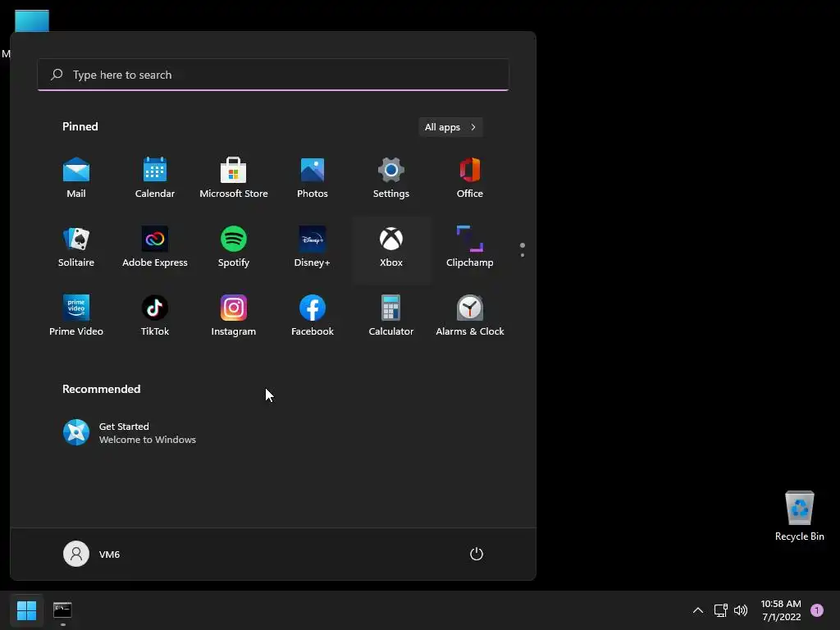The width and height of the screenshot is (840, 630).
Task: Open the Settings gear app
Action: click(x=391, y=178)
